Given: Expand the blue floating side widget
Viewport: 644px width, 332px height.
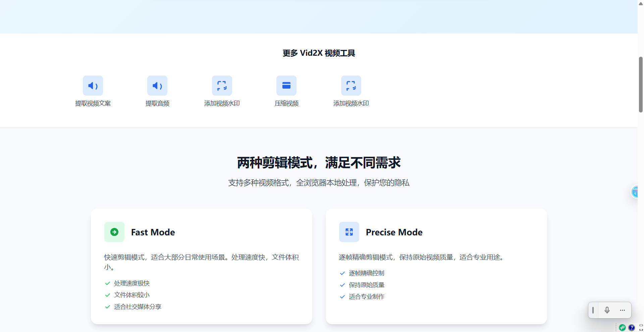Looking at the screenshot, I should [x=635, y=192].
